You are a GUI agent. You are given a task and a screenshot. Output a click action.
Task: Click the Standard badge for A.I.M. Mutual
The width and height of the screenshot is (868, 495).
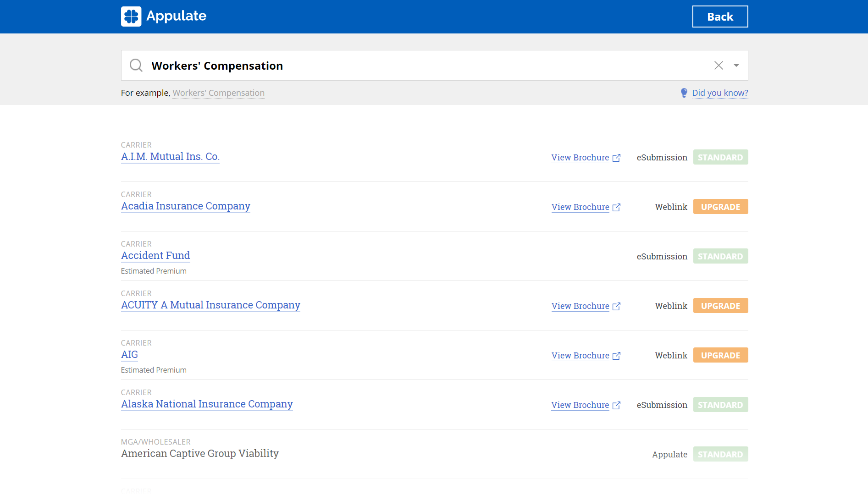720,157
